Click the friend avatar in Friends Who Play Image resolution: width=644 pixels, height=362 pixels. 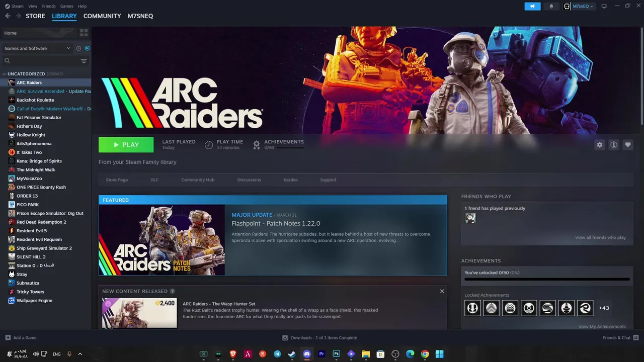tap(470, 218)
